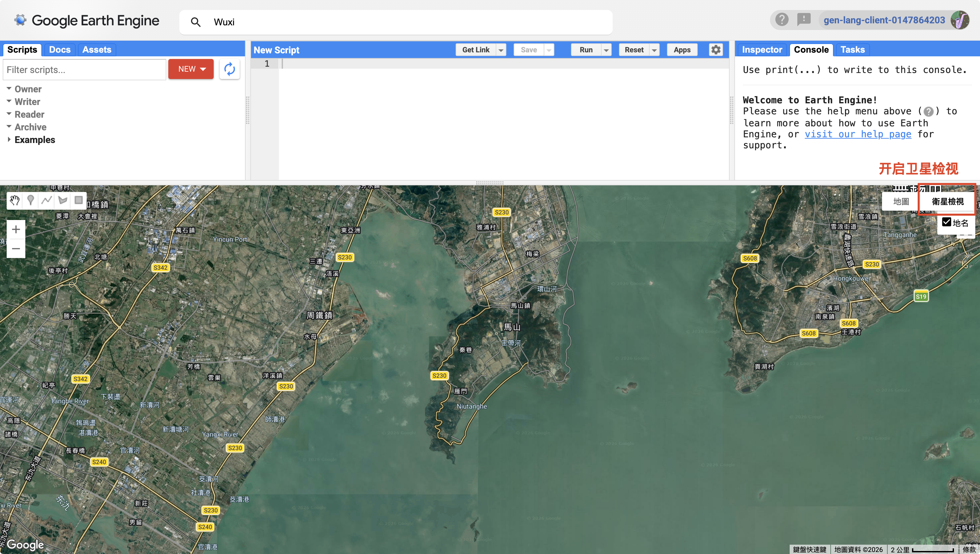Screen dimensions: 980x554
Task: Open the feedback icon in header
Action: tap(804, 19)
